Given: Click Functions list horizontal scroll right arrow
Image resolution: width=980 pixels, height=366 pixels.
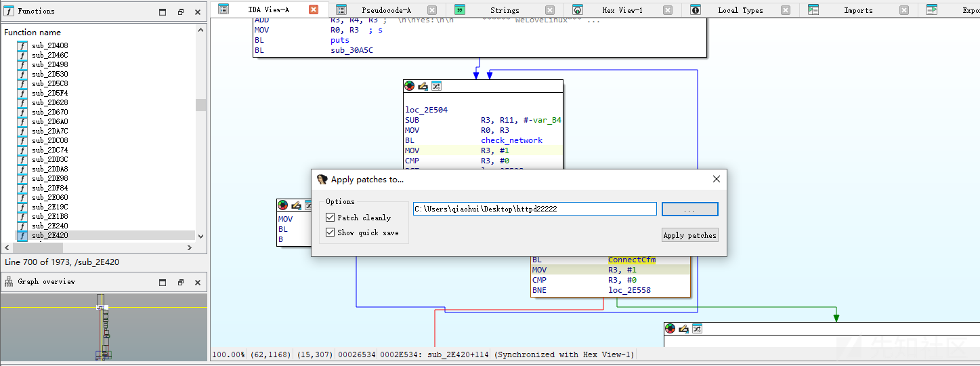Looking at the screenshot, I should 189,248.
